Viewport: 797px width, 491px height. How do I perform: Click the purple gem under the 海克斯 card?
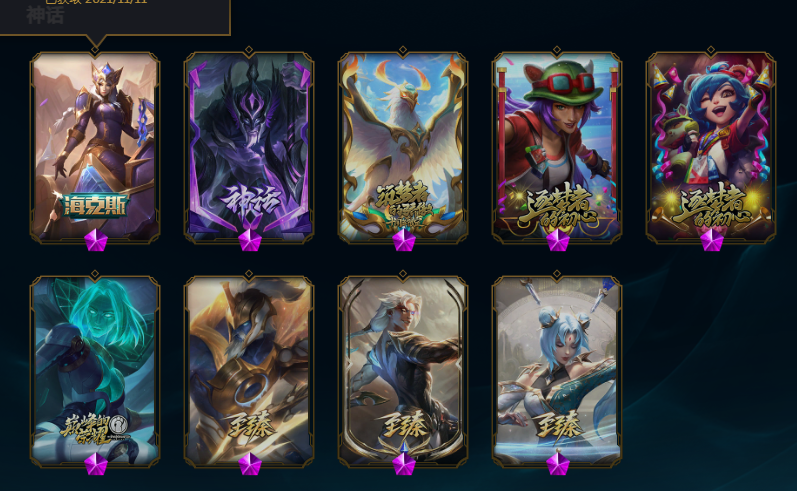(96, 240)
